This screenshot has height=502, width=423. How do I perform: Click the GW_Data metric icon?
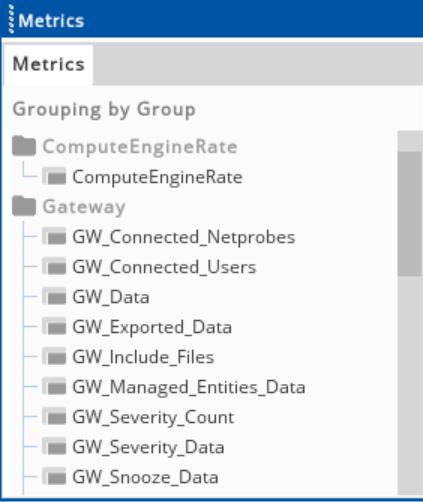54,296
